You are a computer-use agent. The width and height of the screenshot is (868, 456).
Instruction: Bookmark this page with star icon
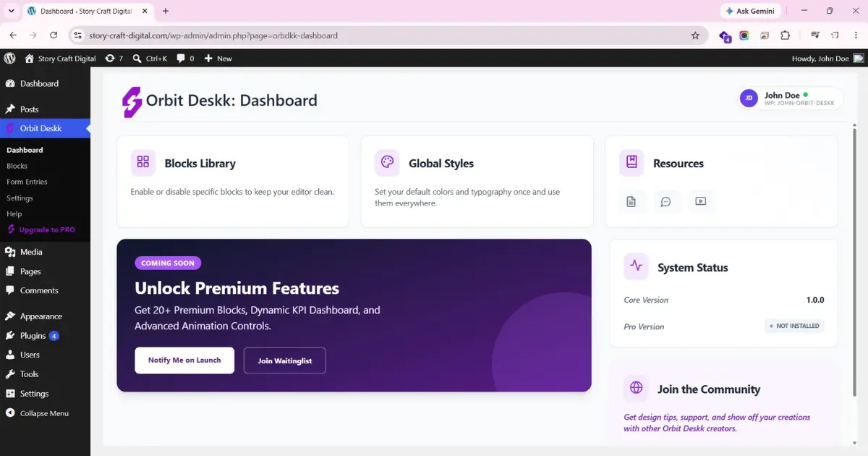pos(695,35)
